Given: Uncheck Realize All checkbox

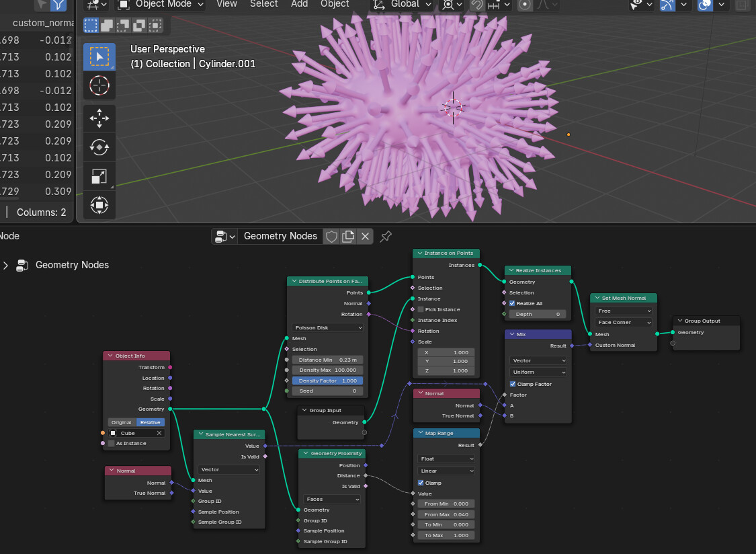Looking at the screenshot, I should [x=512, y=303].
